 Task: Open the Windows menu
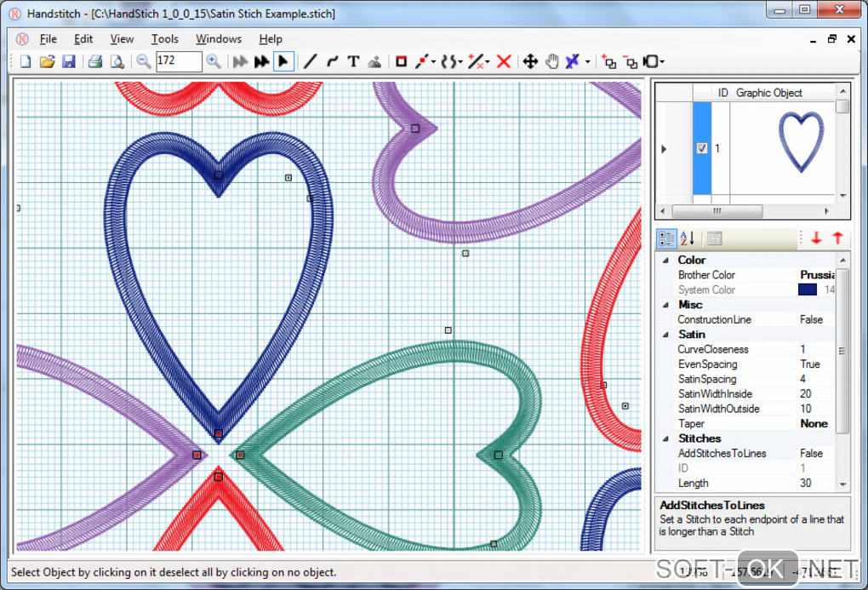[x=219, y=39]
